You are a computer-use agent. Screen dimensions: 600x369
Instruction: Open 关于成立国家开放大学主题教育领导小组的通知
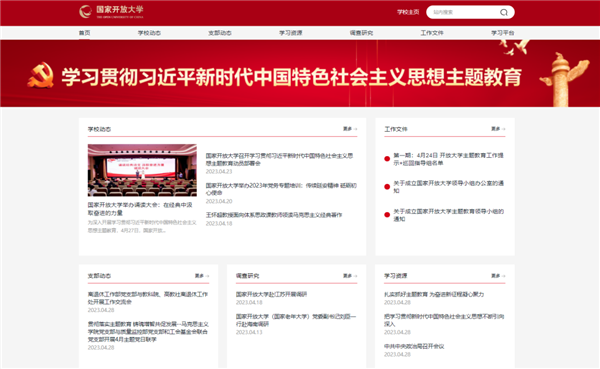448,215
